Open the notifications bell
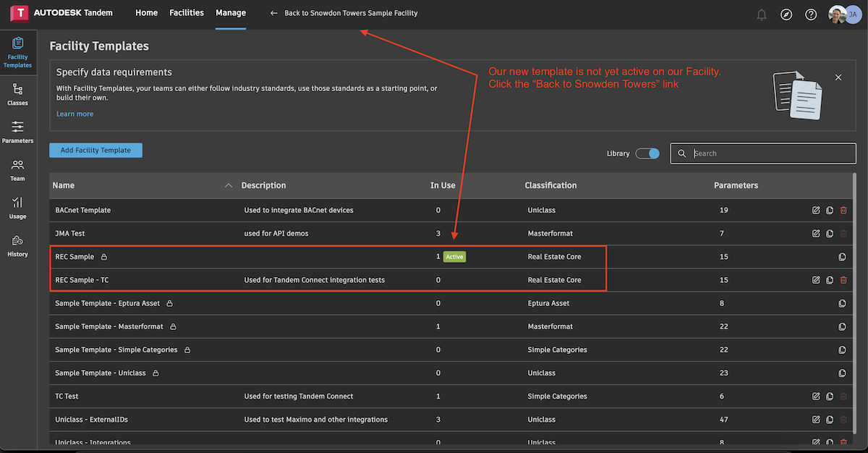This screenshot has width=868, height=453. pos(762,14)
